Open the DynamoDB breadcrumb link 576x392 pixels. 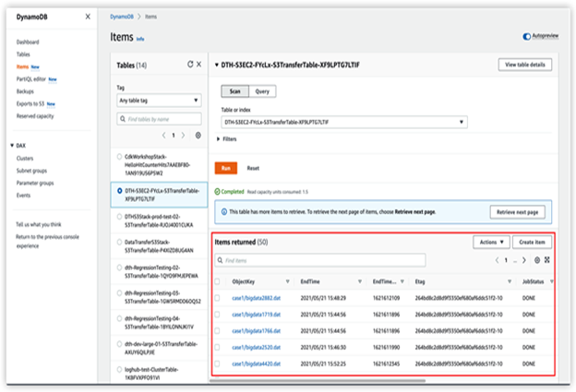pyautogui.click(x=122, y=17)
